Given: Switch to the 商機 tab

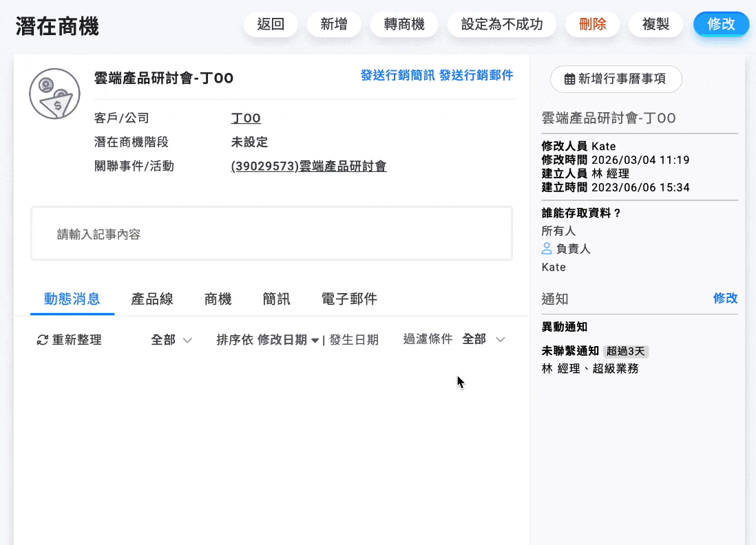Looking at the screenshot, I should [x=218, y=299].
